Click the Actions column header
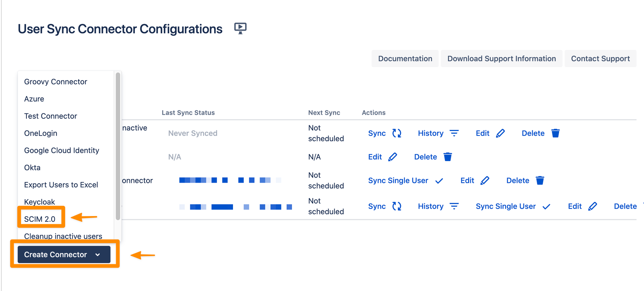The height and width of the screenshot is (291, 644). (x=374, y=113)
